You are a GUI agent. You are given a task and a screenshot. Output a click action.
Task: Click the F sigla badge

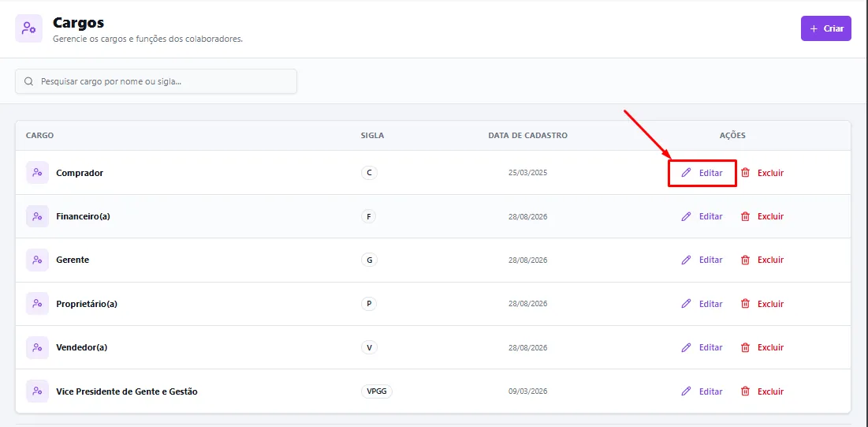click(x=368, y=216)
